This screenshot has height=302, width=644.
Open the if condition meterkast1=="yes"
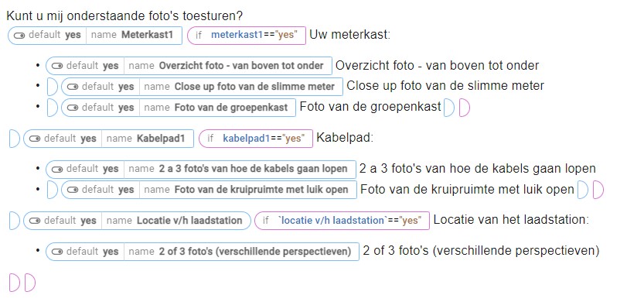point(247,36)
